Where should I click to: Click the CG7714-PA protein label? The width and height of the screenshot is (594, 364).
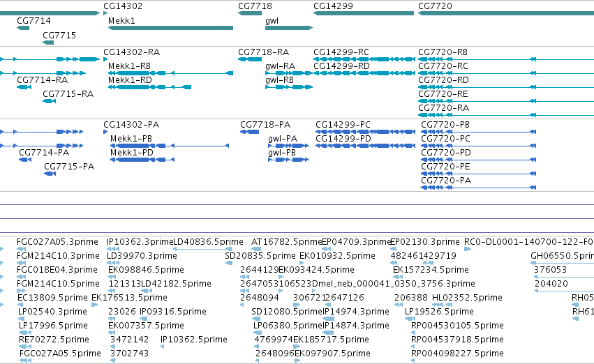[44, 153]
